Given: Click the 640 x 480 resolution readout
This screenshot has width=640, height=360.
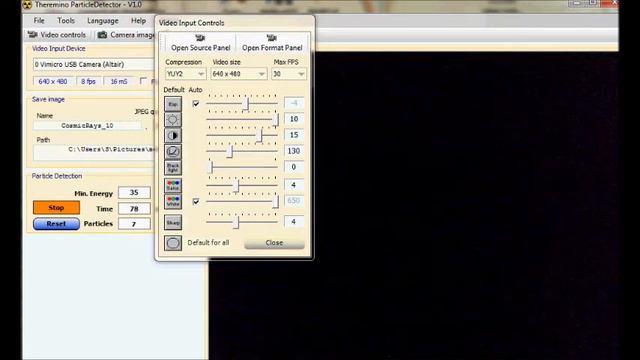Looking at the screenshot, I should pos(53,82).
